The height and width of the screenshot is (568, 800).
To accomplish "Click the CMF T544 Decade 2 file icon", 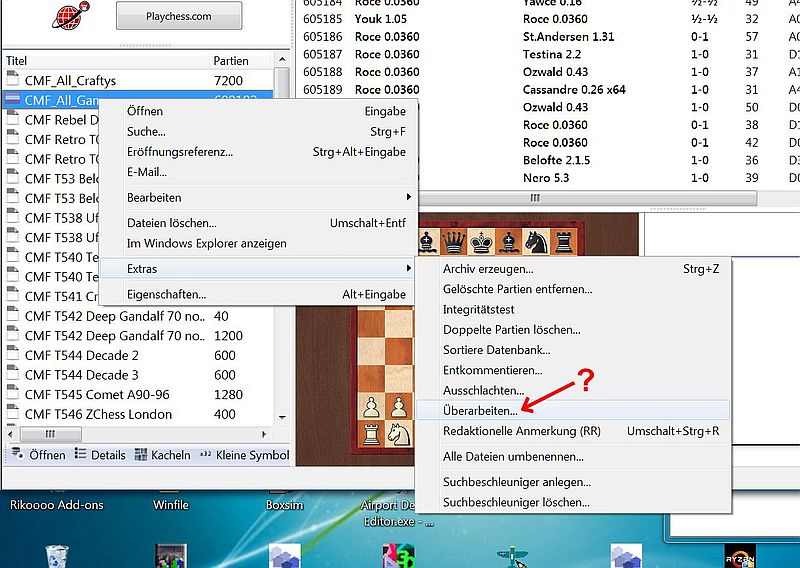I will [12, 356].
